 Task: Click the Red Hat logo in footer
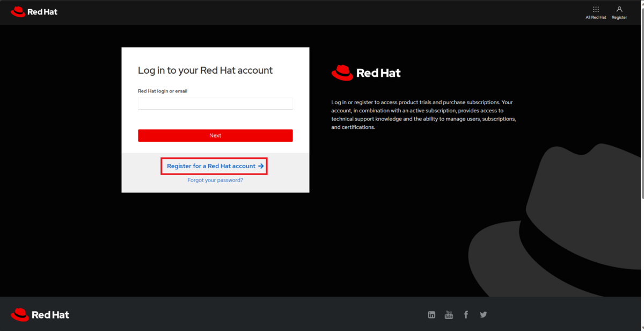click(40, 315)
